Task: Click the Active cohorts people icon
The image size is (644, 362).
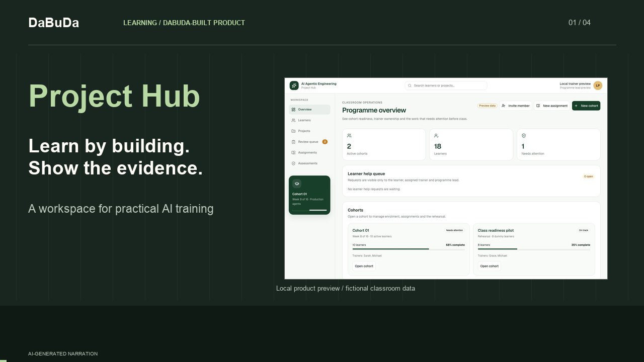Action: (x=349, y=136)
